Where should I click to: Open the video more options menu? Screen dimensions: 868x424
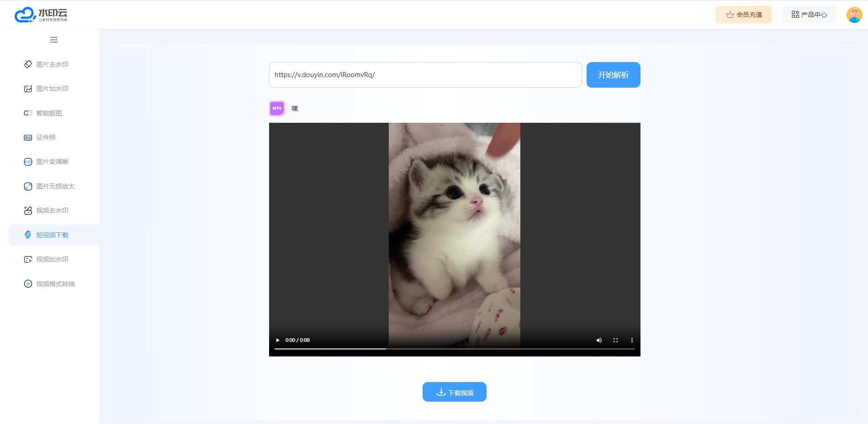pyautogui.click(x=632, y=340)
